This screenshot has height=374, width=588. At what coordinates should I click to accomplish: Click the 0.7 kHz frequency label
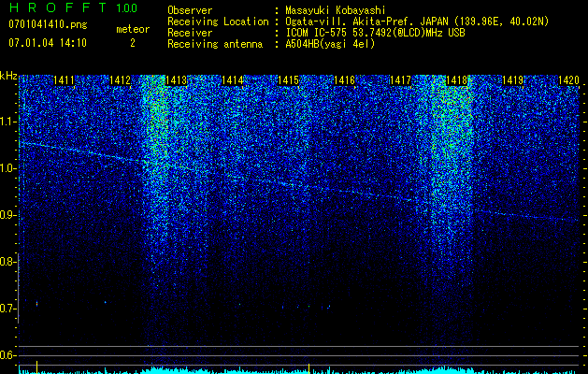click(x=7, y=309)
